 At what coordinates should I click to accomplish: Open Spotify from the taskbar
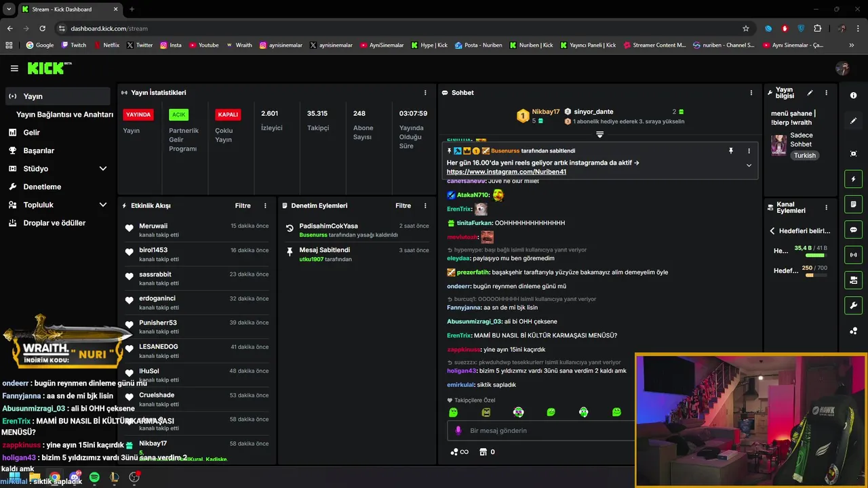coord(94,477)
